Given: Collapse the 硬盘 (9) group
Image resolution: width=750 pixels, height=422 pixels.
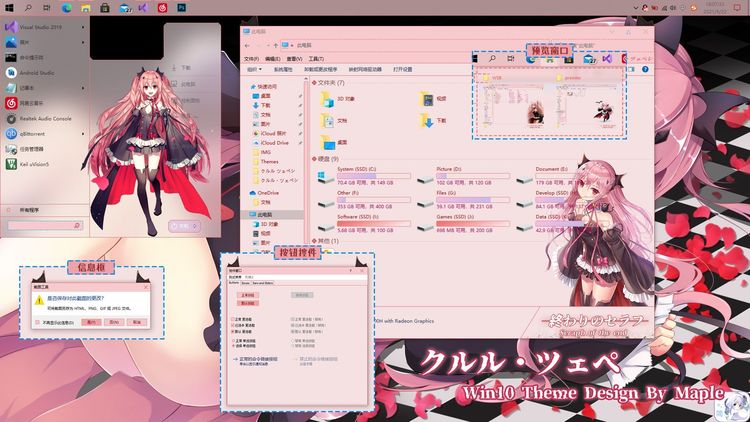Looking at the screenshot, I should (x=314, y=159).
